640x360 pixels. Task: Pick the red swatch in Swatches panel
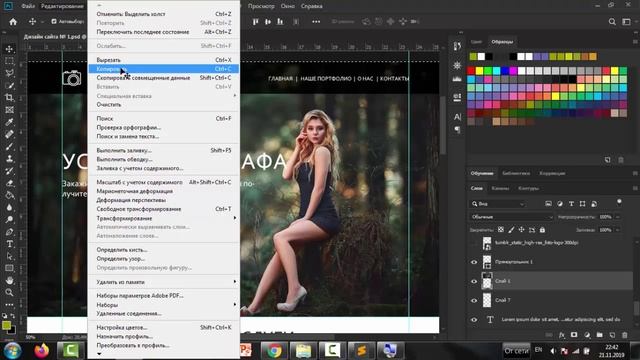[471, 71]
